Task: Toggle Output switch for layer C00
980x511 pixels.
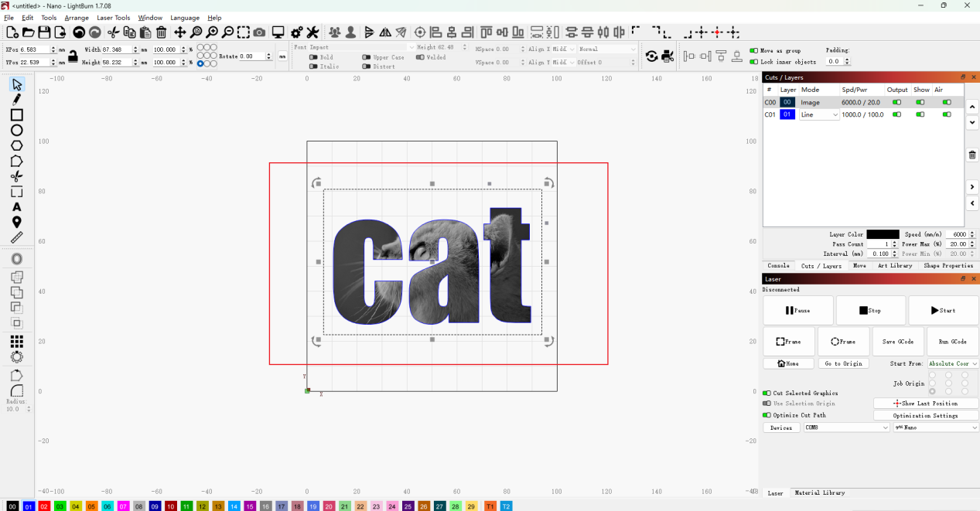Action: pos(896,102)
